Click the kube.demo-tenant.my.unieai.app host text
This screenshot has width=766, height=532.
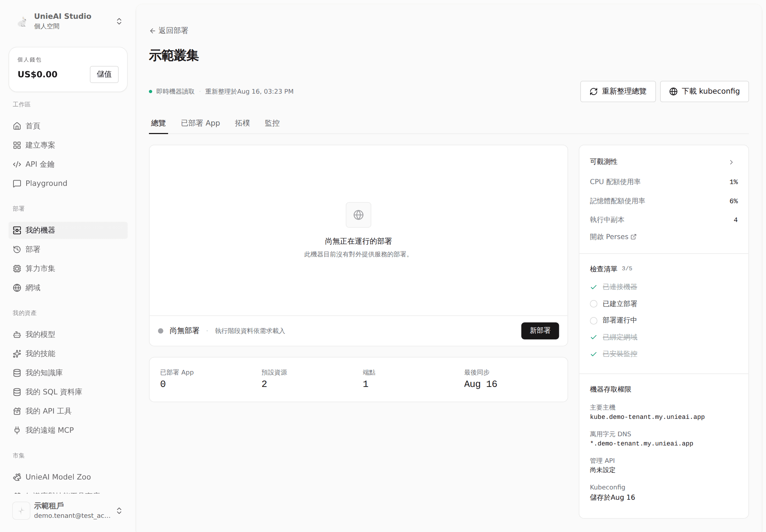(x=647, y=417)
